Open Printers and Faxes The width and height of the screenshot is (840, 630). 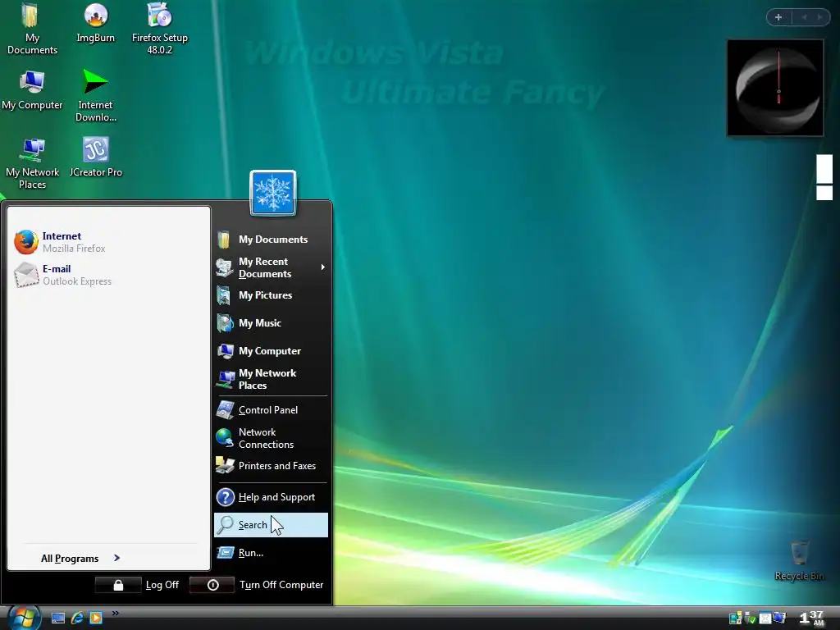271,466
